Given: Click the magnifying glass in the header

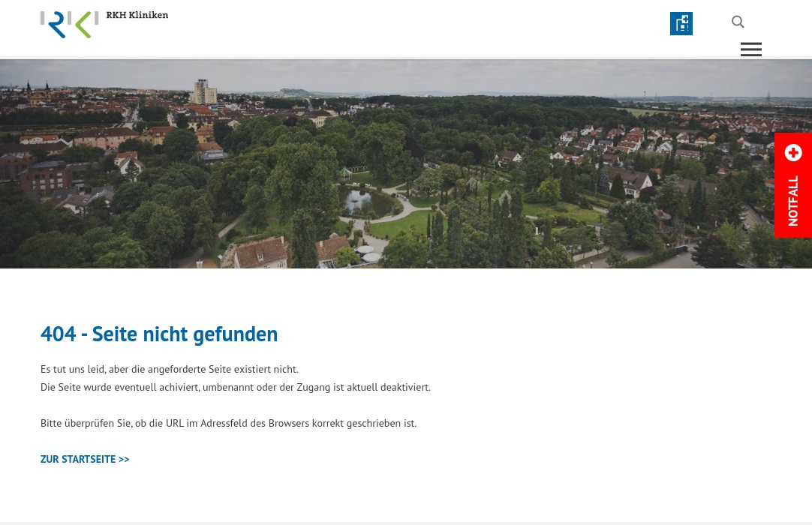Looking at the screenshot, I should (x=738, y=22).
